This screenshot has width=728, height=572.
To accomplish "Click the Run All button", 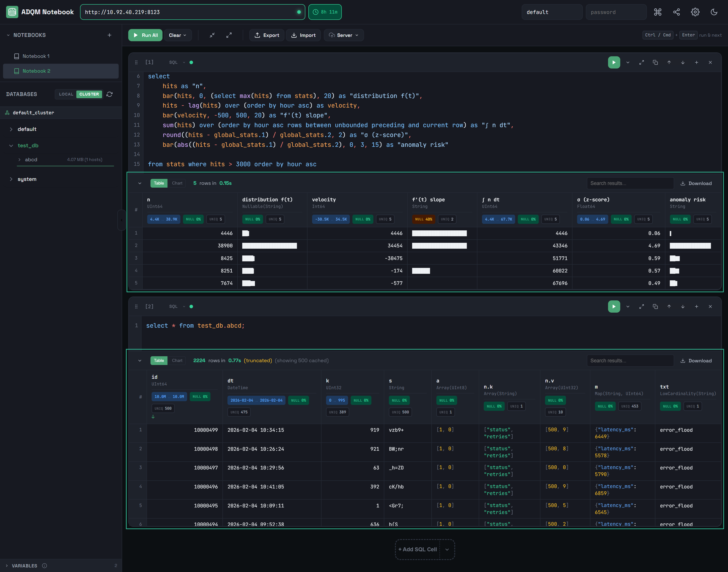I will [145, 35].
